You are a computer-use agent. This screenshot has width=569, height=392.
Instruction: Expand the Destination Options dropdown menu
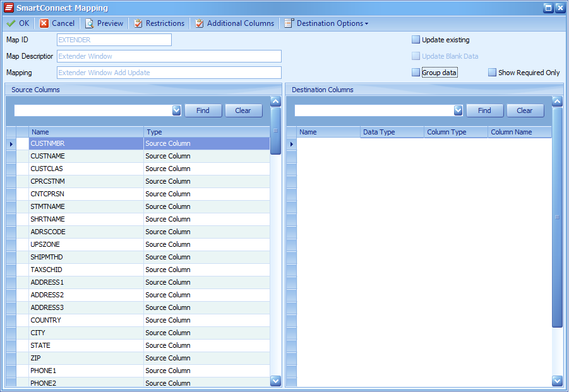point(326,23)
